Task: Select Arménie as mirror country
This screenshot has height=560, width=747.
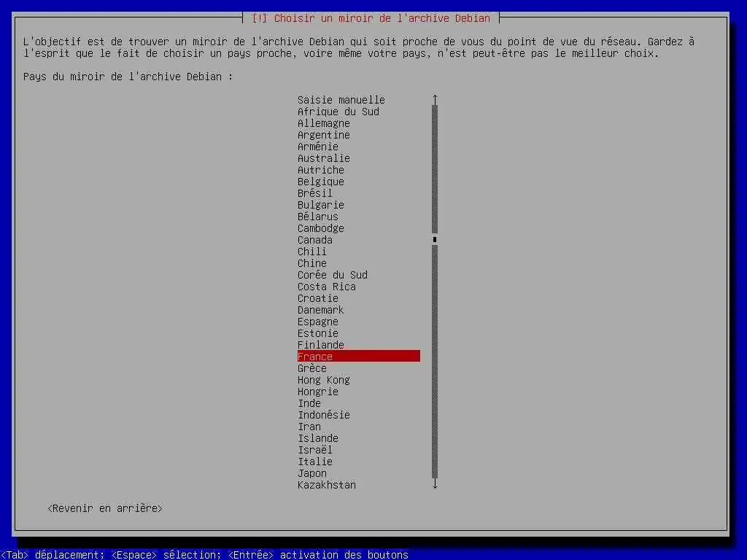Action: 318,147
